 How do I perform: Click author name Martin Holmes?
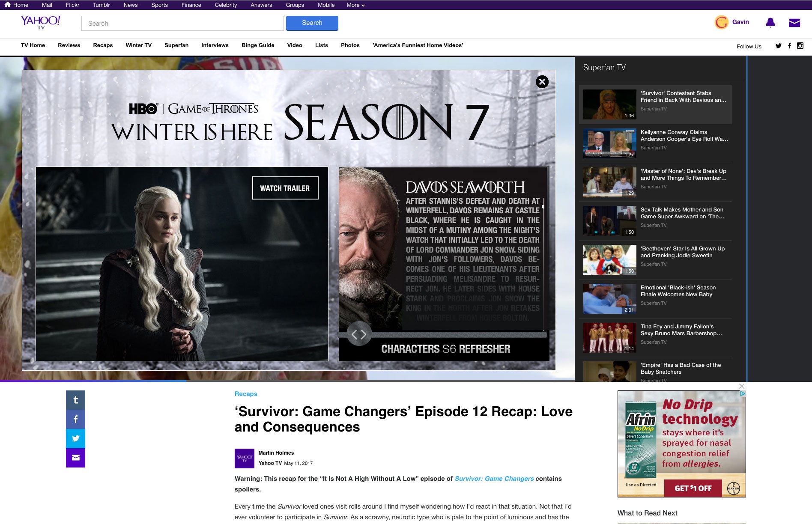[276, 453]
